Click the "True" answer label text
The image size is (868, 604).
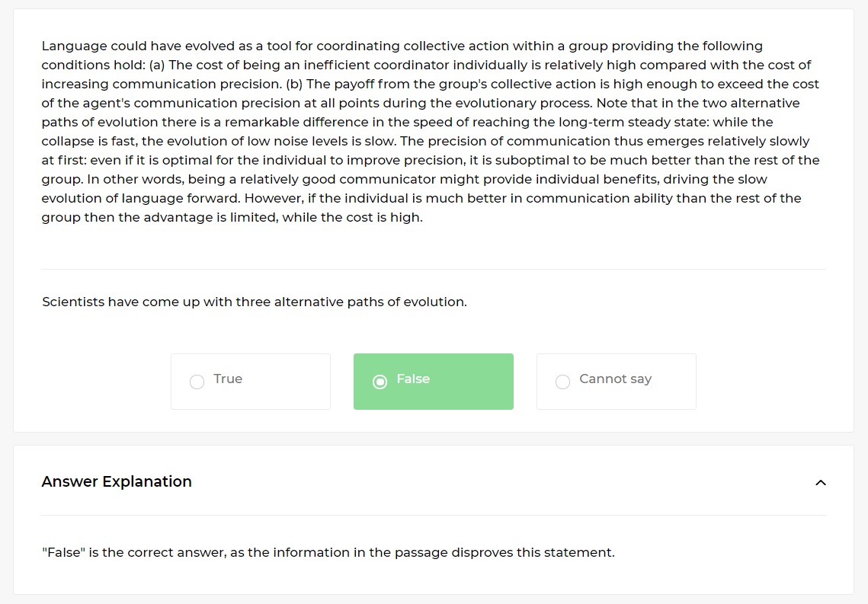[228, 379]
